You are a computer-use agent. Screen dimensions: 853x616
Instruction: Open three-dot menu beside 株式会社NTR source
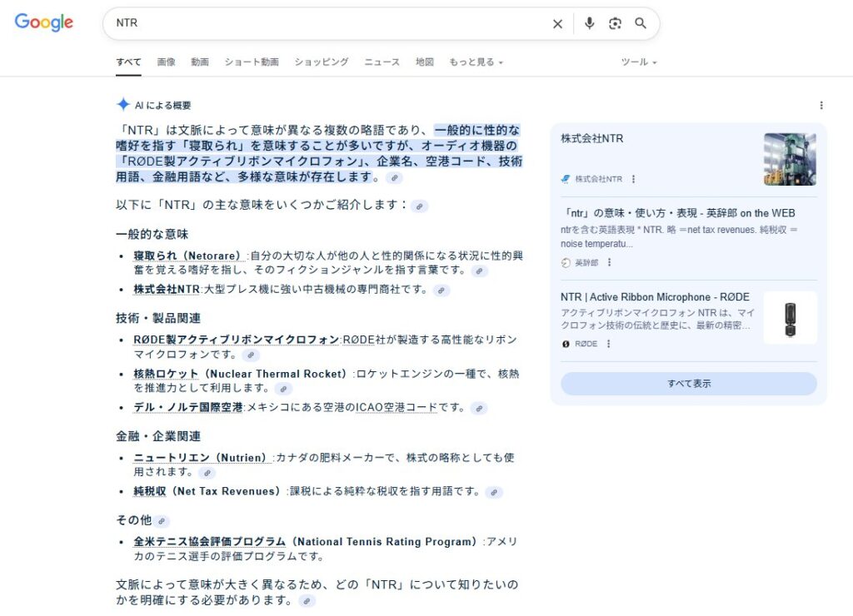point(633,179)
